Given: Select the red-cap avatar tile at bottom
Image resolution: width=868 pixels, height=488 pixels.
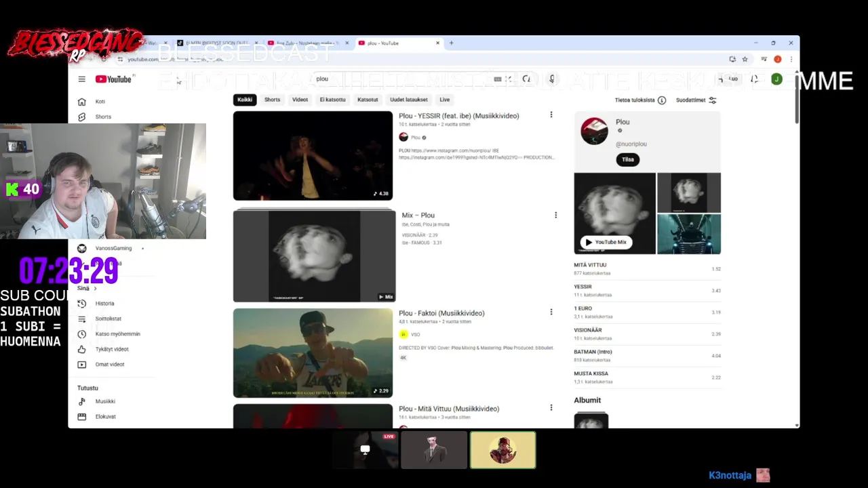Looking at the screenshot, I should [502, 450].
